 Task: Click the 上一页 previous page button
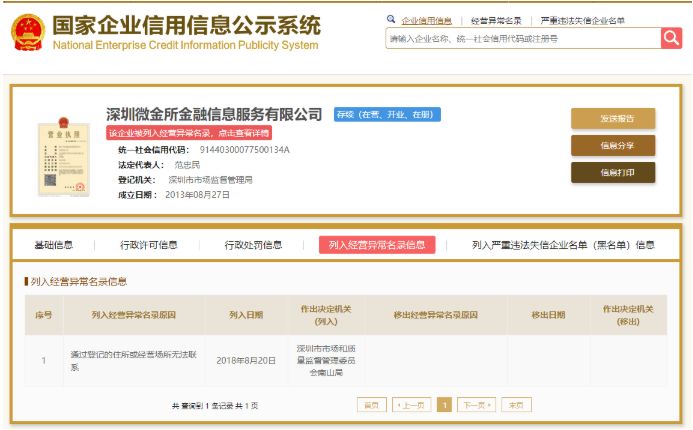pyautogui.click(x=411, y=405)
